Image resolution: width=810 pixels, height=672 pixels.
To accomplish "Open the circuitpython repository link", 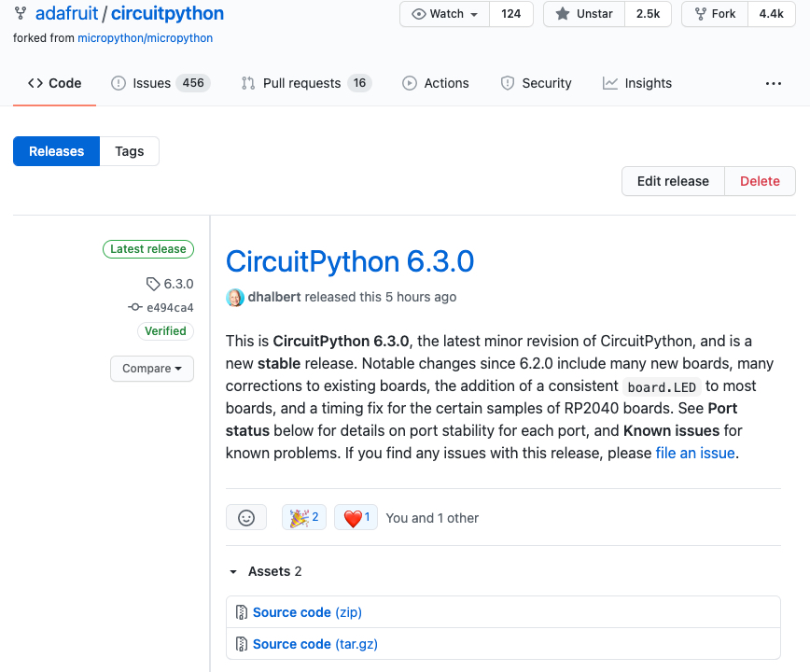I will tap(167, 13).
